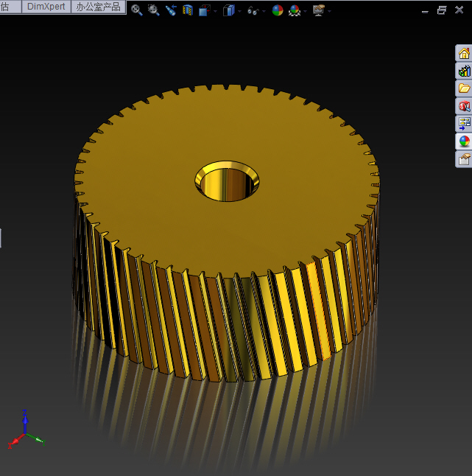The image size is (472, 476).
Task: Open the View Orientation cube icon
Action: coord(205,10)
